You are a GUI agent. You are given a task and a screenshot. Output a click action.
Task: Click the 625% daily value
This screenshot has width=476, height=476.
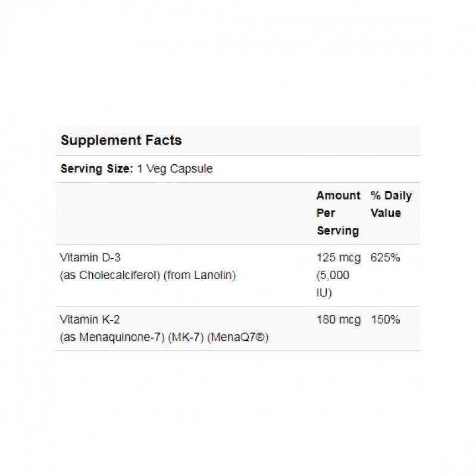385,258
